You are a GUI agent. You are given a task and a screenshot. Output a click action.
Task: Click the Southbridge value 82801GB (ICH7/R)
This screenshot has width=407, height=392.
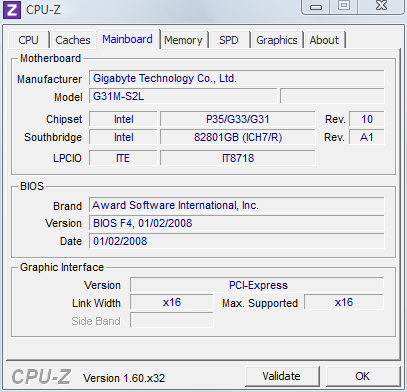click(237, 137)
